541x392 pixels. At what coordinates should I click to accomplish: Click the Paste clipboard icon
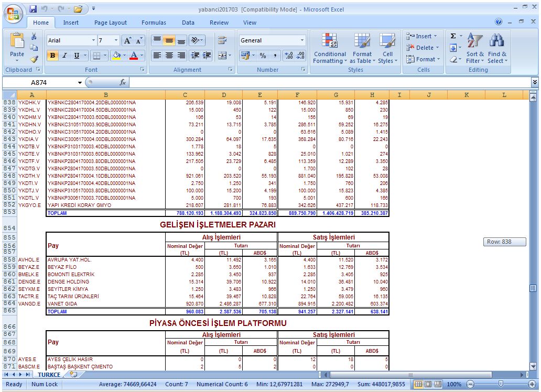(17, 40)
